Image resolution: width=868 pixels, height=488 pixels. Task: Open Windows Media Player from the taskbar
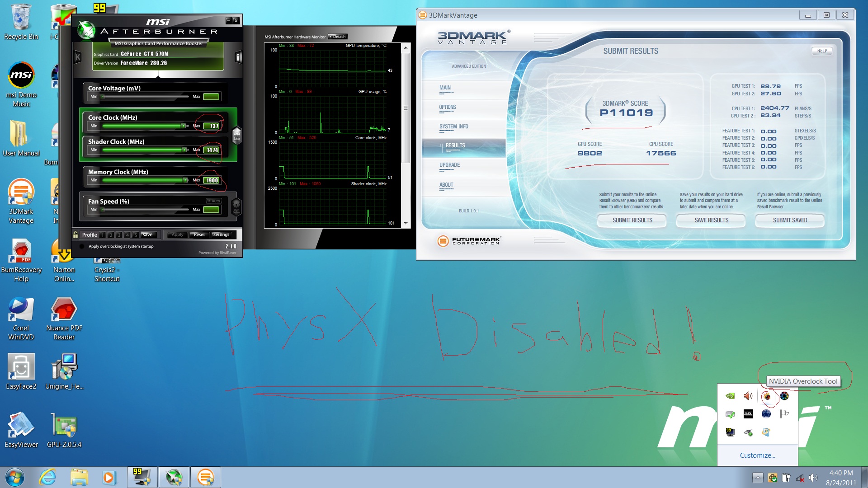click(x=109, y=477)
